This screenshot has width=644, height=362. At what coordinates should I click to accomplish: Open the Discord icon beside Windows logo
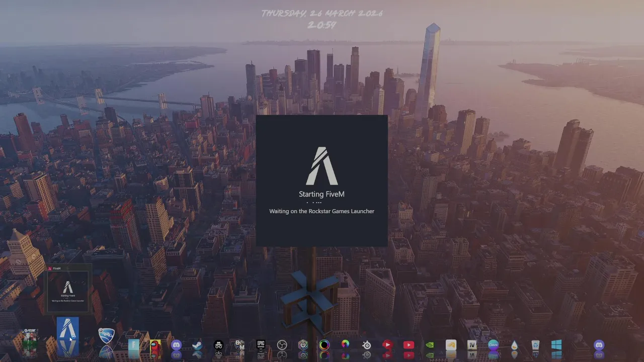599,345
